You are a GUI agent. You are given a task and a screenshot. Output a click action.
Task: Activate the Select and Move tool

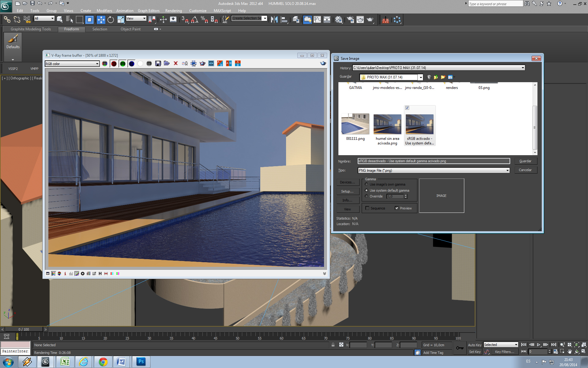(x=101, y=20)
